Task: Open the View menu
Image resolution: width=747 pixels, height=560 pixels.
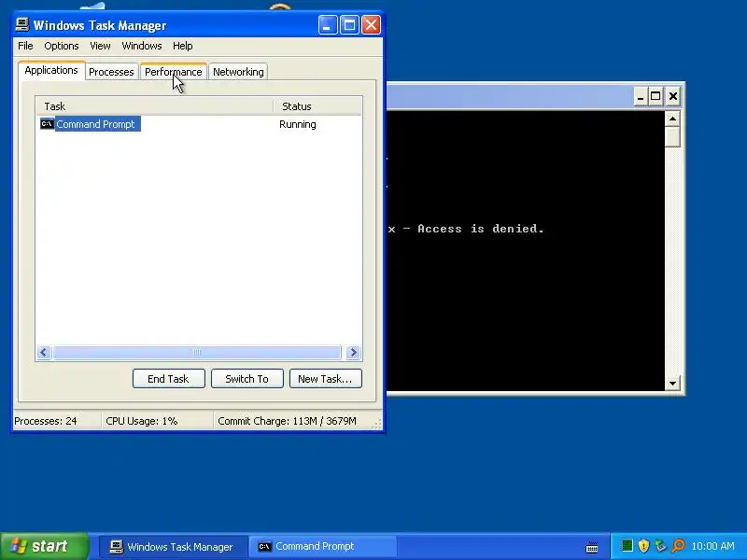Action: pyautogui.click(x=100, y=46)
